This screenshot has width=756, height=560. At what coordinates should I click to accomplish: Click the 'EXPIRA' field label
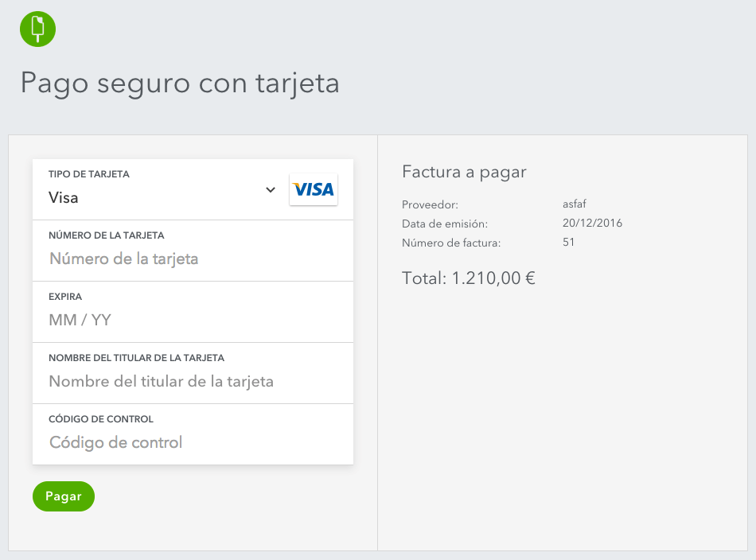65,297
